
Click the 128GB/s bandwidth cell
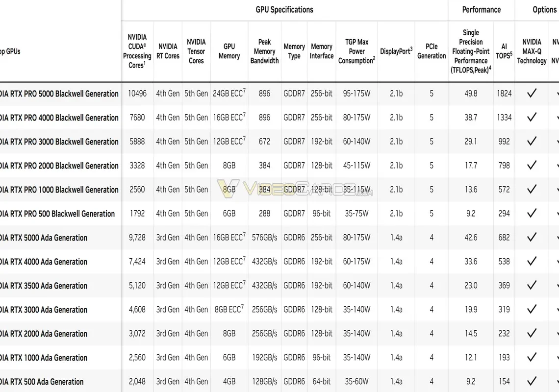pos(264,381)
